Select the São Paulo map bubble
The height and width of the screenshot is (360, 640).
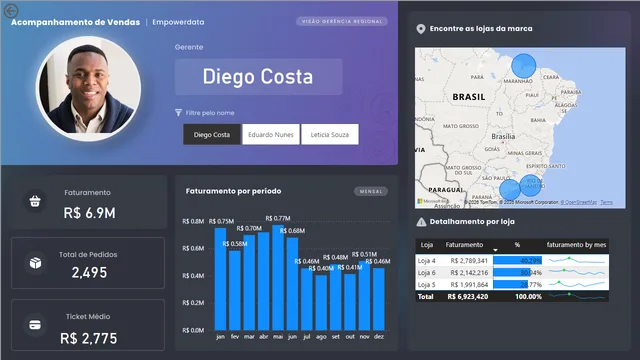point(510,189)
